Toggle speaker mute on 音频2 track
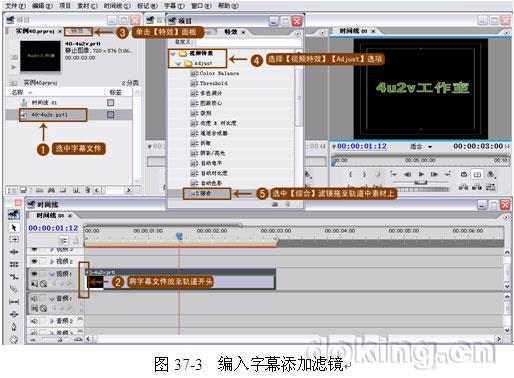Screen dimensions: 514x378 34,321
